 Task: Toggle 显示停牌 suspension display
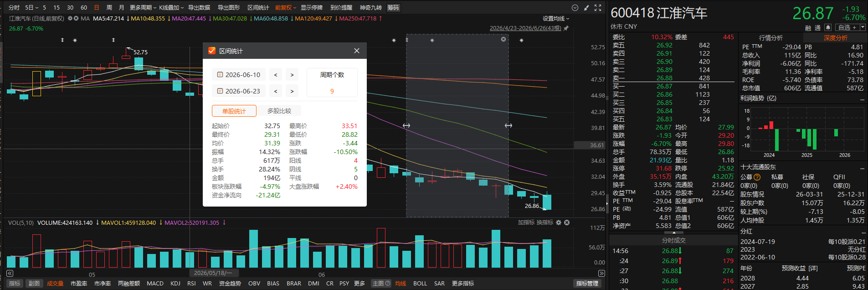(x=312, y=8)
